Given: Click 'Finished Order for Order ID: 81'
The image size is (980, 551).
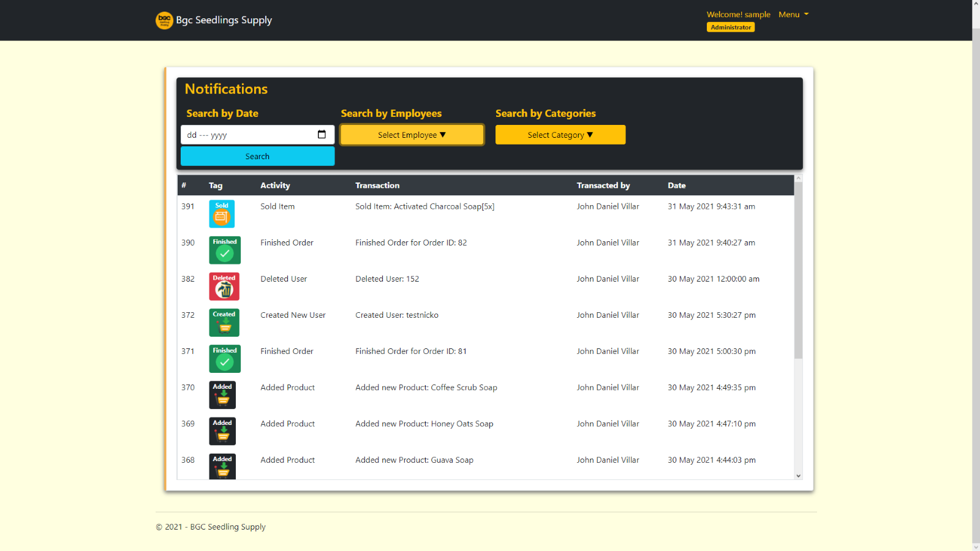Looking at the screenshot, I should (411, 351).
